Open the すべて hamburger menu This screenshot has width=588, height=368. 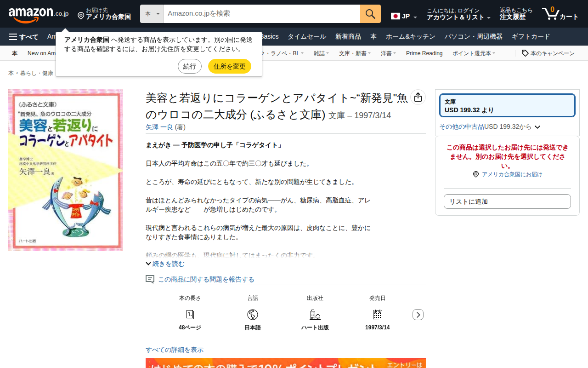pyautogui.click(x=23, y=37)
